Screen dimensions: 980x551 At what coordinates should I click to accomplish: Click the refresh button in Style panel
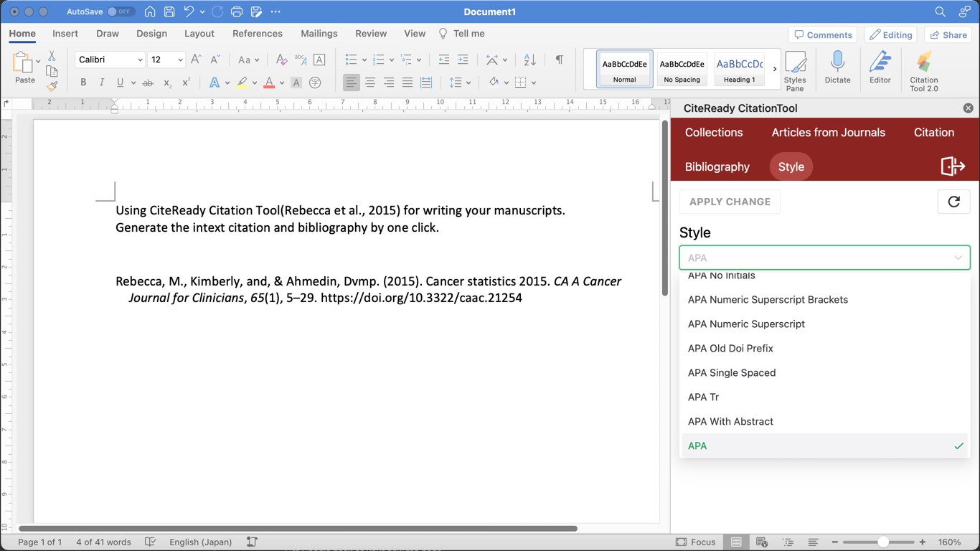coord(953,202)
